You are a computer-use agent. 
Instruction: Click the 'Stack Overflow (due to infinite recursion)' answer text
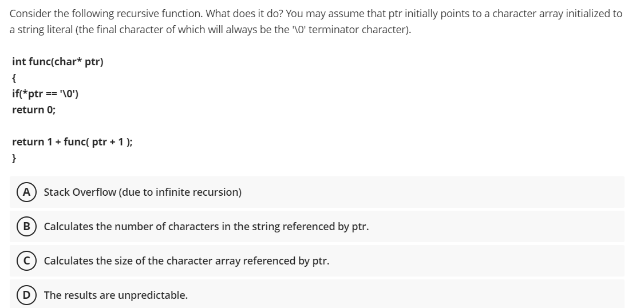click(143, 192)
